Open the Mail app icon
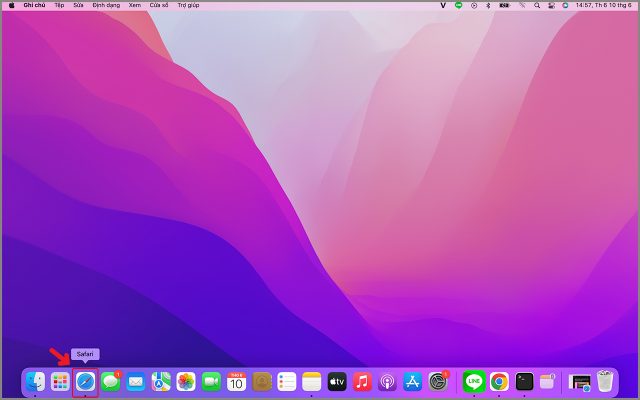The width and height of the screenshot is (640, 400). (135, 381)
